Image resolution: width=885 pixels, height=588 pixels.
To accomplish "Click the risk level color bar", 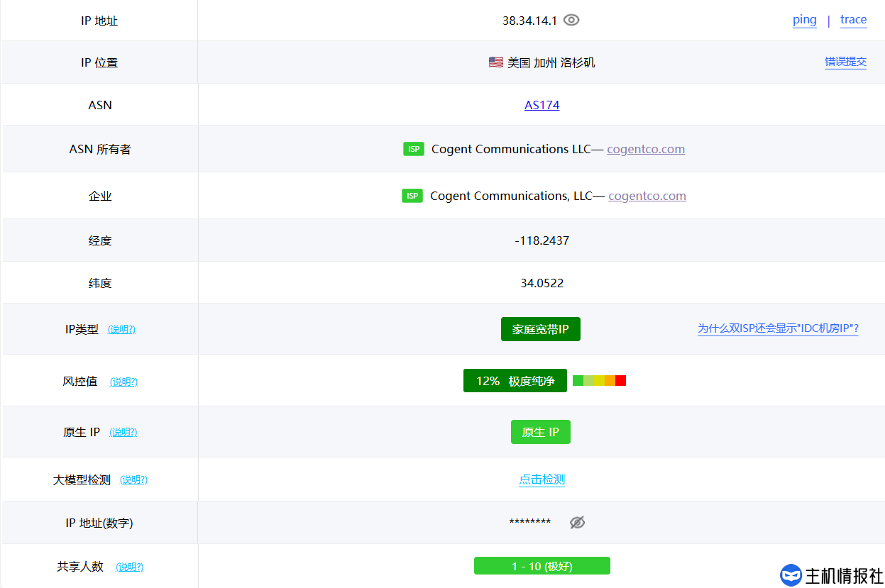I will tap(599, 381).
